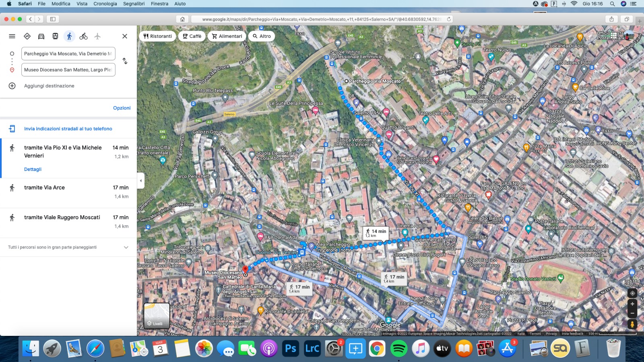The width and height of the screenshot is (644, 362).
Task: Open a new Safari tab
Action: click(640, 21)
